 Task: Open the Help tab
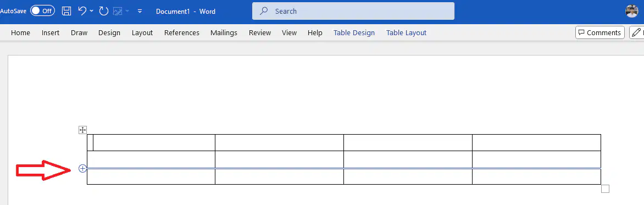(x=315, y=33)
